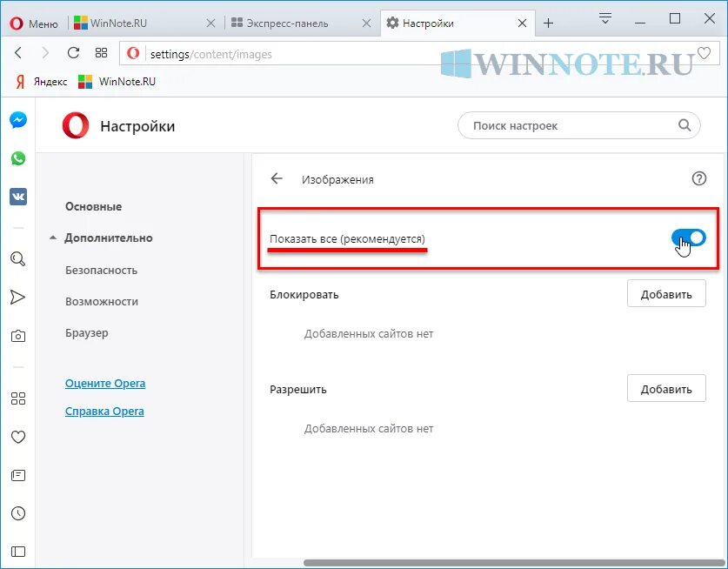Close the Настройки tab

(523, 23)
